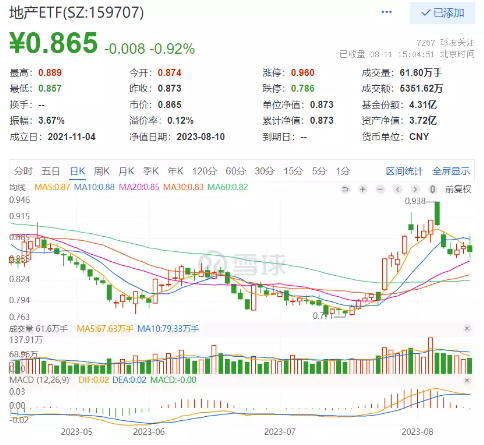Image resolution: width=484 pixels, height=445 pixels.
Task: Click the 货币单位 CNY value
Action: pos(419,137)
